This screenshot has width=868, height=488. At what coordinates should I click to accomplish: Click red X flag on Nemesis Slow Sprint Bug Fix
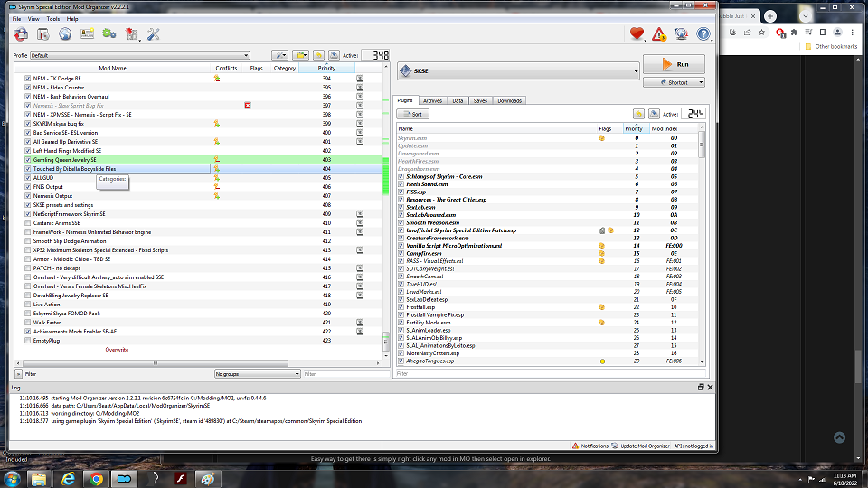pos(248,105)
